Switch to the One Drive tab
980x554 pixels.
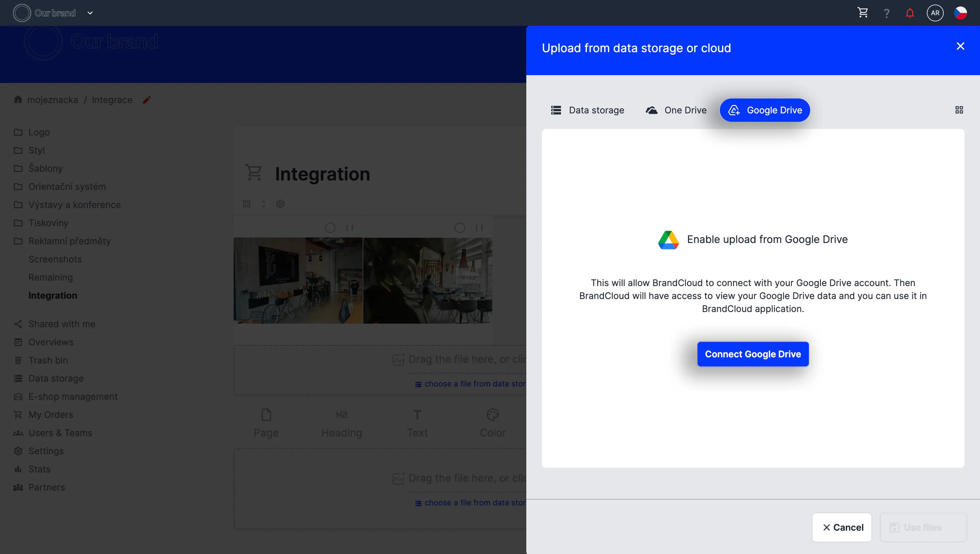pyautogui.click(x=676, y=110)
